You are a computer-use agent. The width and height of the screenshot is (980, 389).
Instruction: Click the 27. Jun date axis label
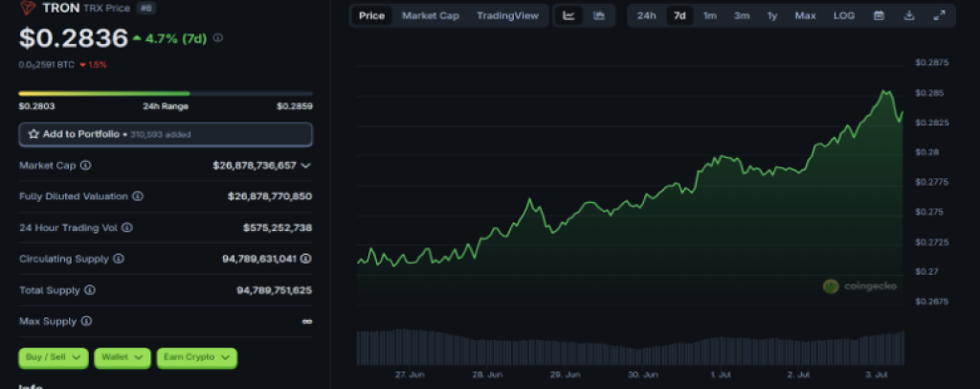coord(410,375)
